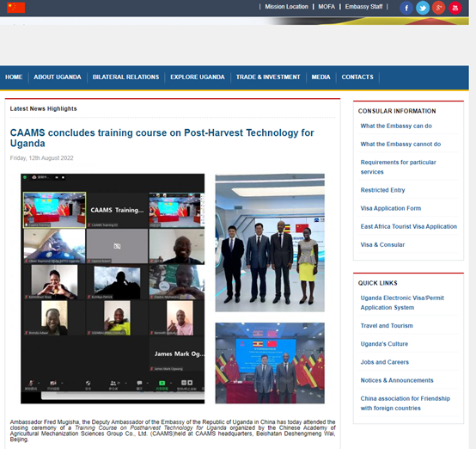This screenshot has height=449, width=476.
Task: Open the Mission Location link
Action: (x=286, y=7)
